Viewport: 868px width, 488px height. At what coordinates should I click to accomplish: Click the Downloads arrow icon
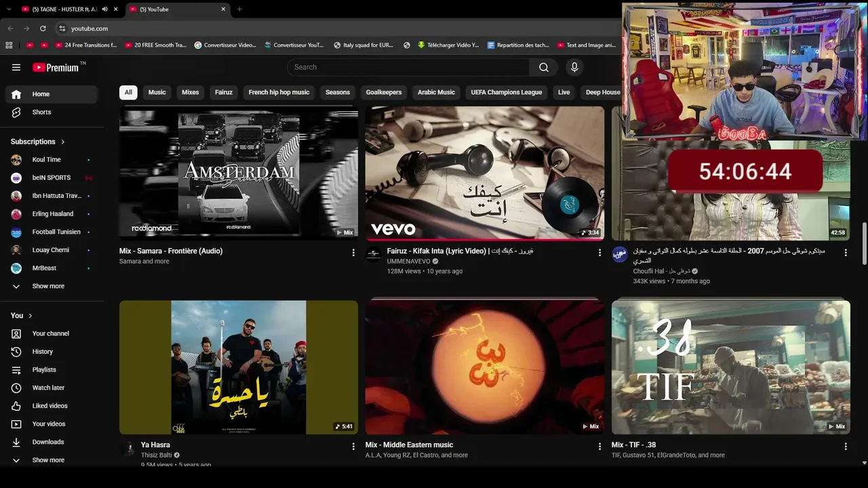coord(16,442)
